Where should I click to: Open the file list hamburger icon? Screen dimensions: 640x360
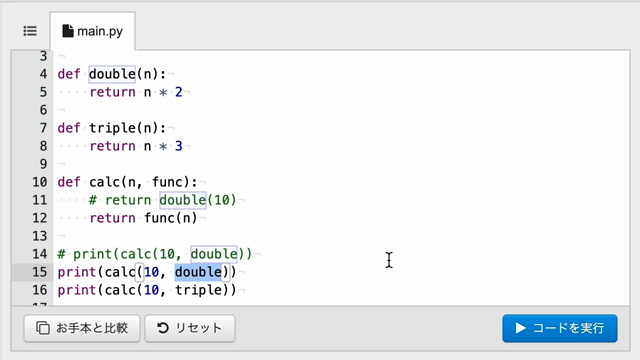30,31
